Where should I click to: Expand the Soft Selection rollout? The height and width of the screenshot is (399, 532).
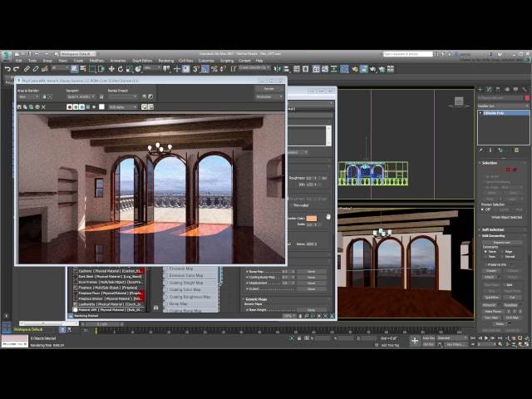click(x=492, y=229)
